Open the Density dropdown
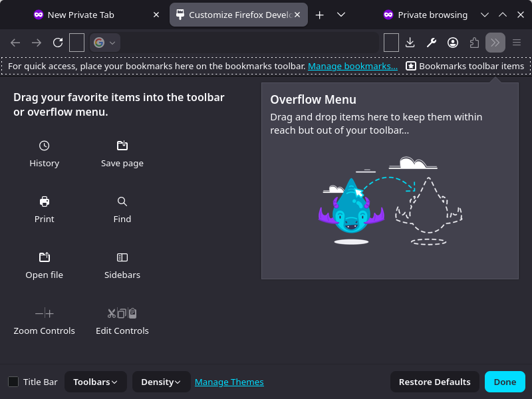532x399 pixels. tap(161, 382)
